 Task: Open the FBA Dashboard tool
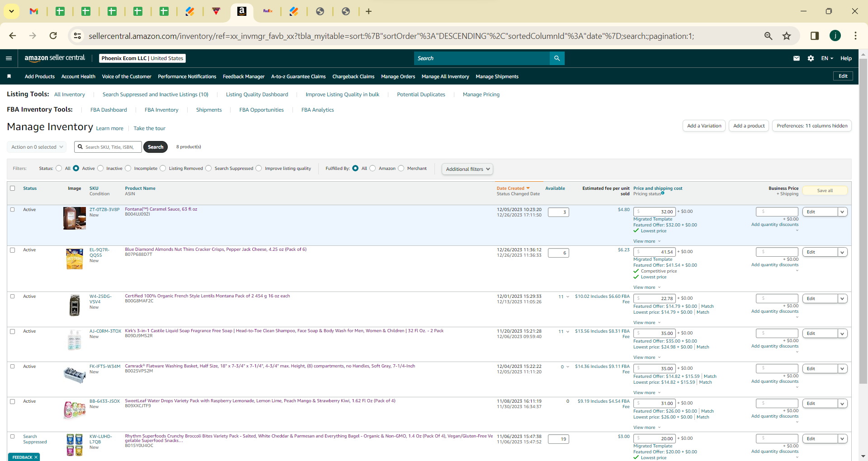tap(108, 110)
